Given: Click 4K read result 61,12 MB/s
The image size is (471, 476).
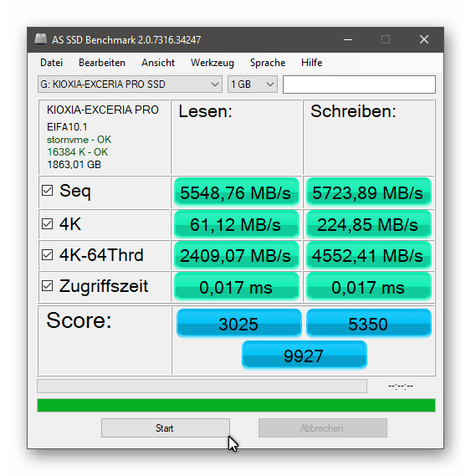Looking at the screenshot, I should (x=236, y=225).
